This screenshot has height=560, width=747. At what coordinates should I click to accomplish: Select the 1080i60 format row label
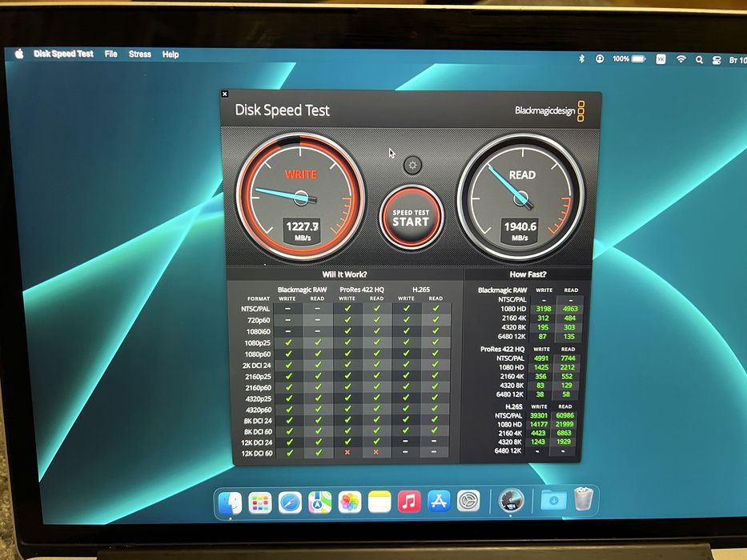coord(259,331)
